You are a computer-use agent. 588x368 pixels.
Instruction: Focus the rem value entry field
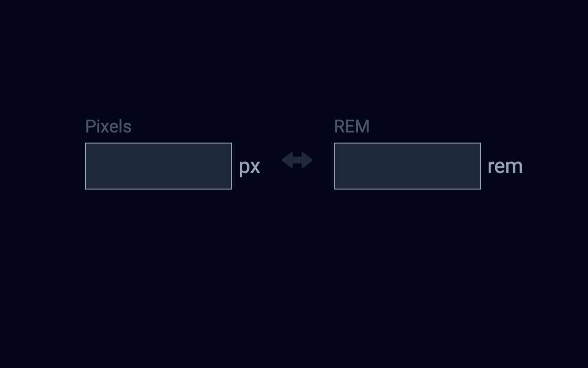point(407,166)
